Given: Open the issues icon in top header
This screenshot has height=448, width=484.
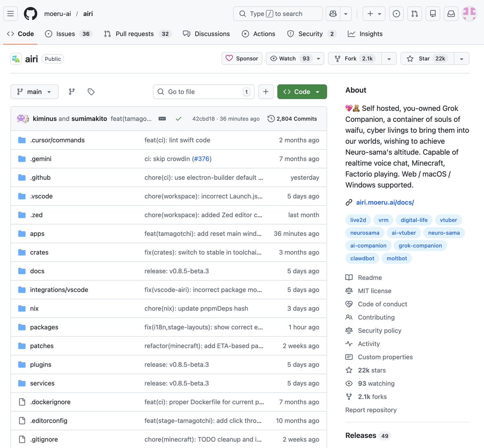Looking at the screenshot, I should pos(396,14).
